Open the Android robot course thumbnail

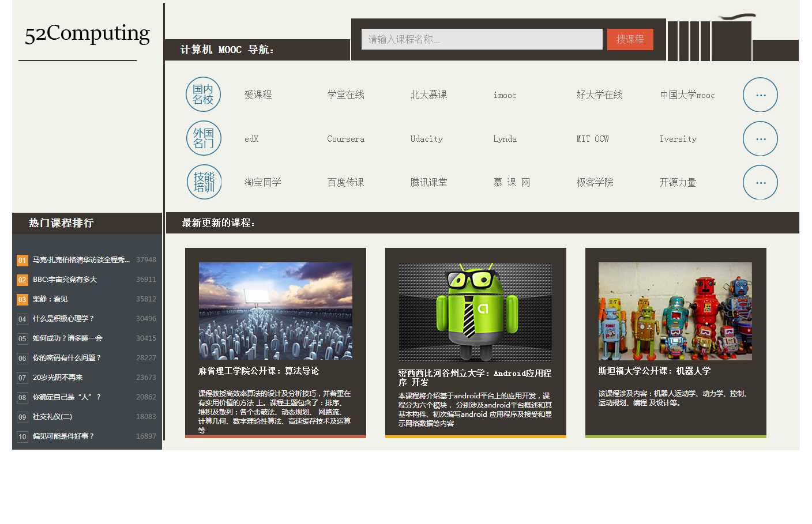[x=475, y=312]
